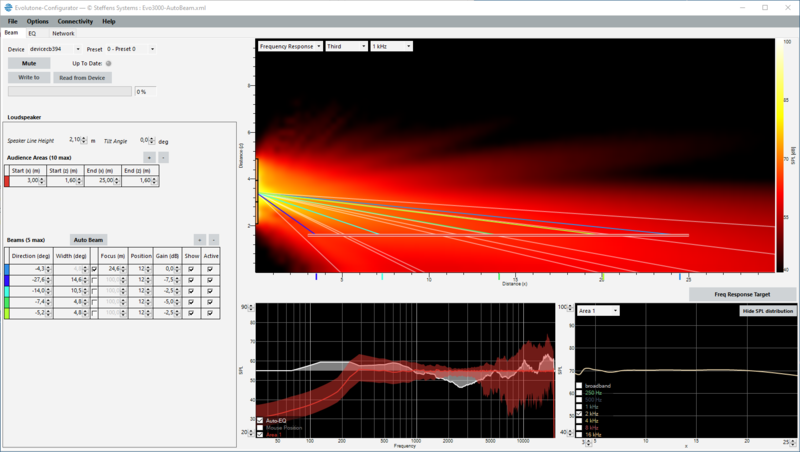Adjust Direction stepper of beam -27,6

(48, 280)
